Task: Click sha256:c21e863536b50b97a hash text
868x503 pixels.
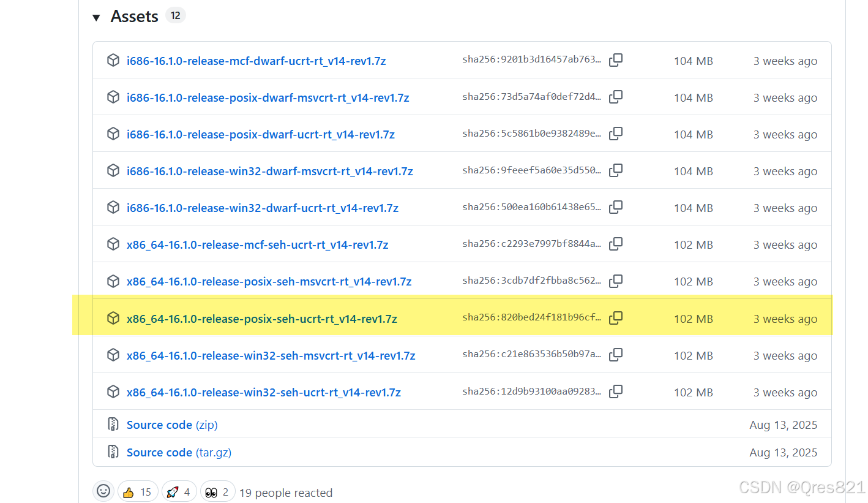Action: tap(532, 355)
